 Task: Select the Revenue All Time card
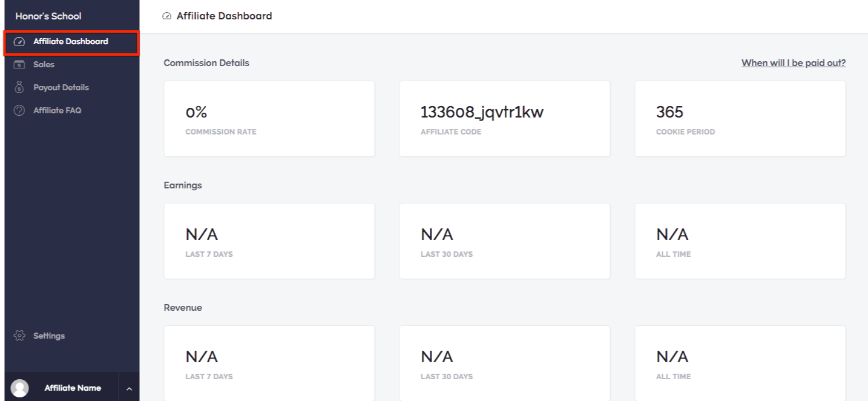740,363
